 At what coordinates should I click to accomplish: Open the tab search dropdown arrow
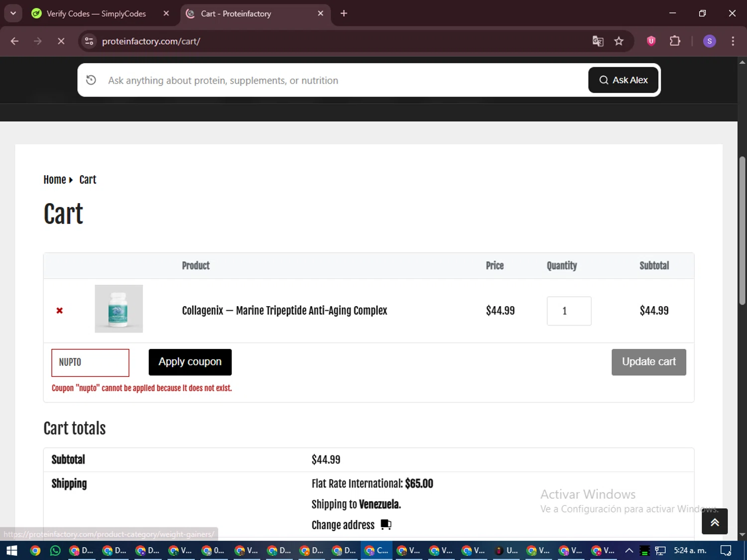(x=13, y=13)
